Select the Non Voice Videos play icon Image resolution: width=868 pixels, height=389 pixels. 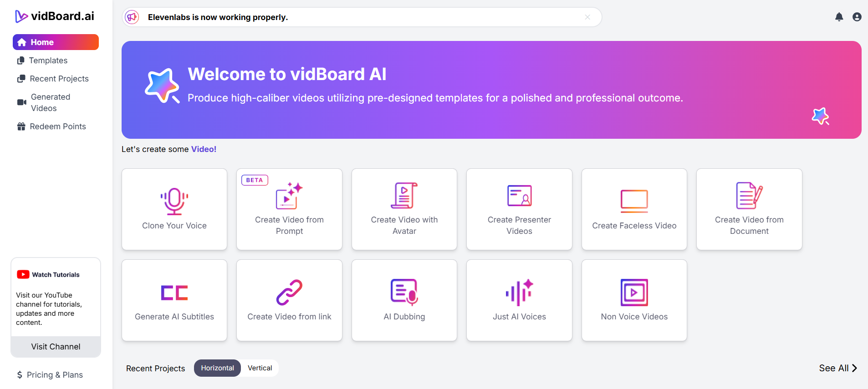tap(634, 293)
